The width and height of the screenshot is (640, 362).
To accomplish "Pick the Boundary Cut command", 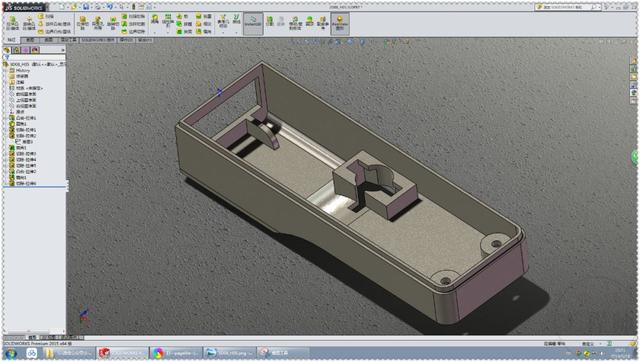I will coord(133,31).
